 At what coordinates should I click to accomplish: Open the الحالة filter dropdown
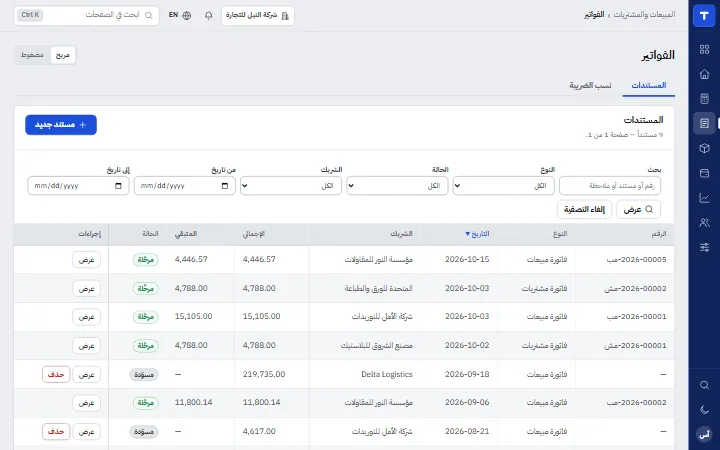pyautogui.click(x=397, y=186)
